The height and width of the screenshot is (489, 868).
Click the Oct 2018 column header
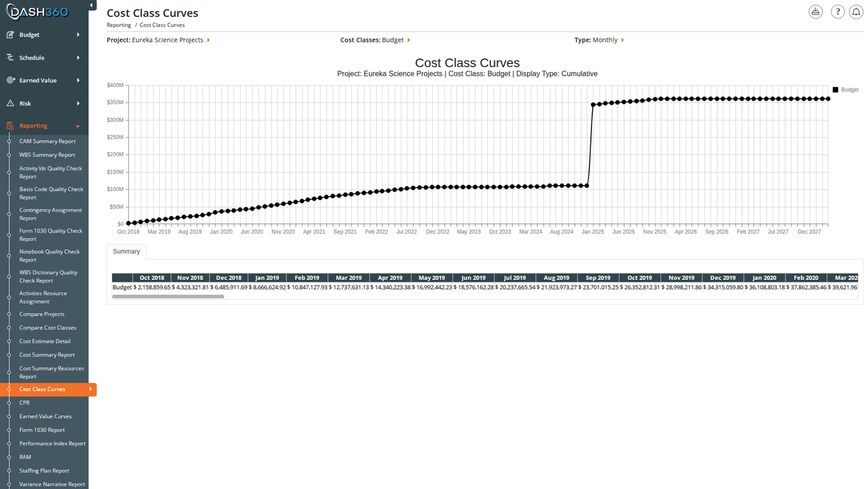(x=152, y=278)
